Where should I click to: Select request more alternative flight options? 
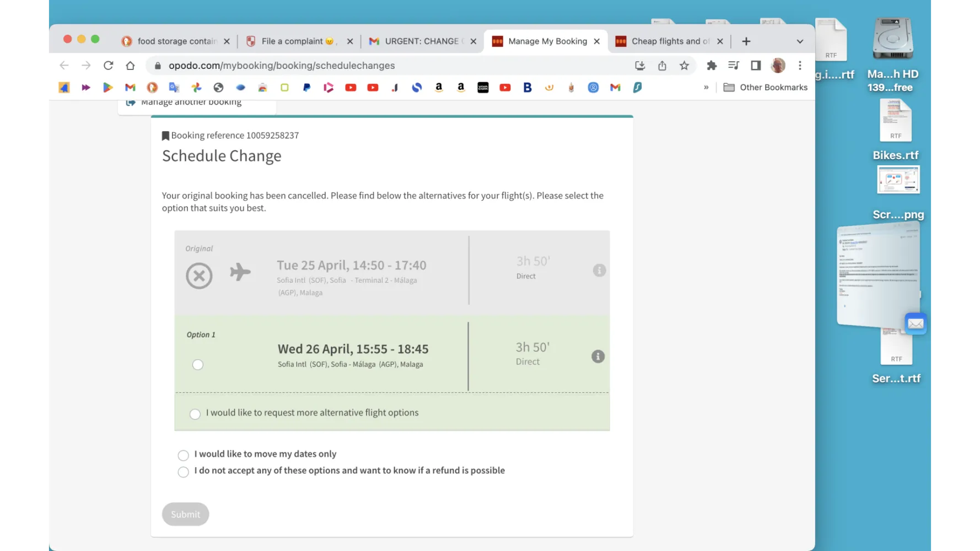[195, 414]
